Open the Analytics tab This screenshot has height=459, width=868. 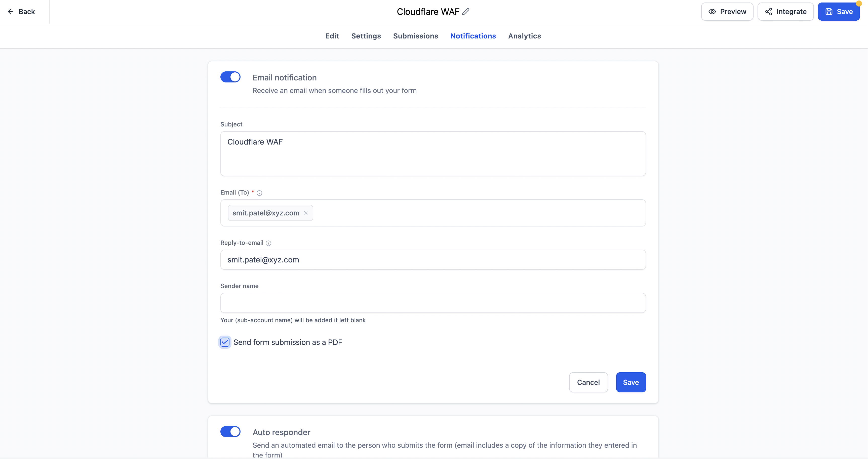tap(524, 36)
